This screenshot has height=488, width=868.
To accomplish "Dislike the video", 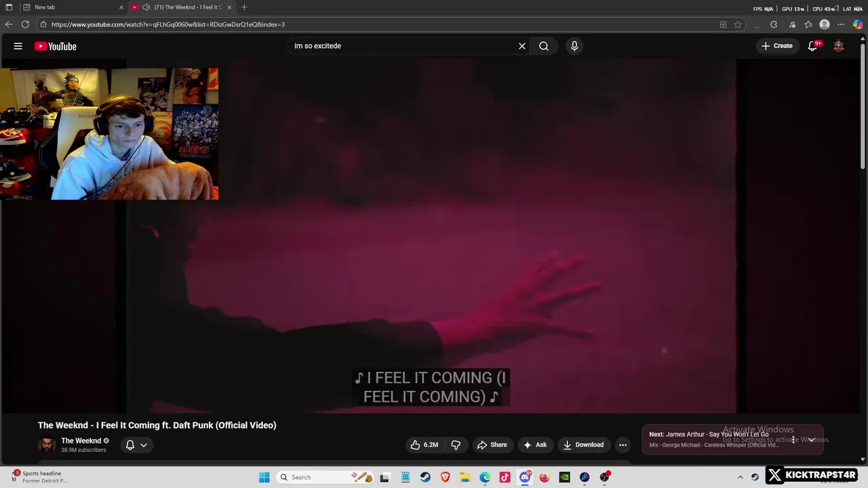I will click(x=456, y=445).
